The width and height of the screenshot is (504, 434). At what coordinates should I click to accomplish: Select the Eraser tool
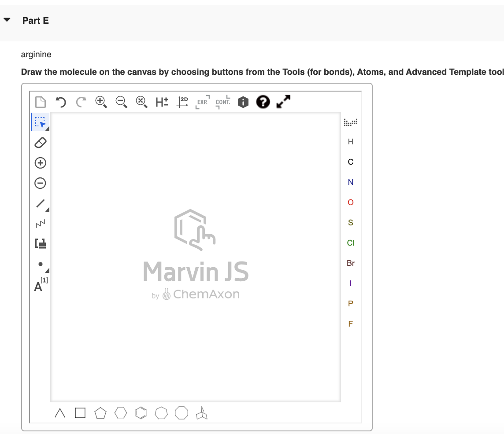point(40,143)
